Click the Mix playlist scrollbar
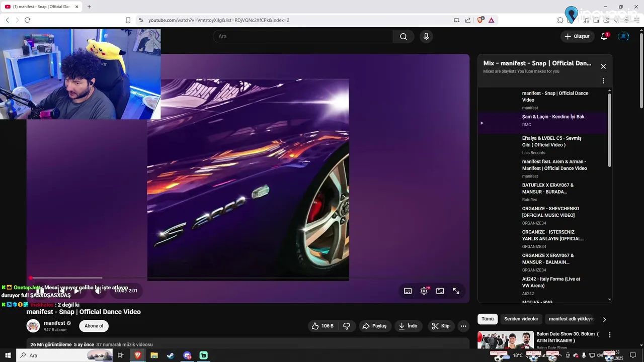The image size is (644, 362). [x=610, y=130]
